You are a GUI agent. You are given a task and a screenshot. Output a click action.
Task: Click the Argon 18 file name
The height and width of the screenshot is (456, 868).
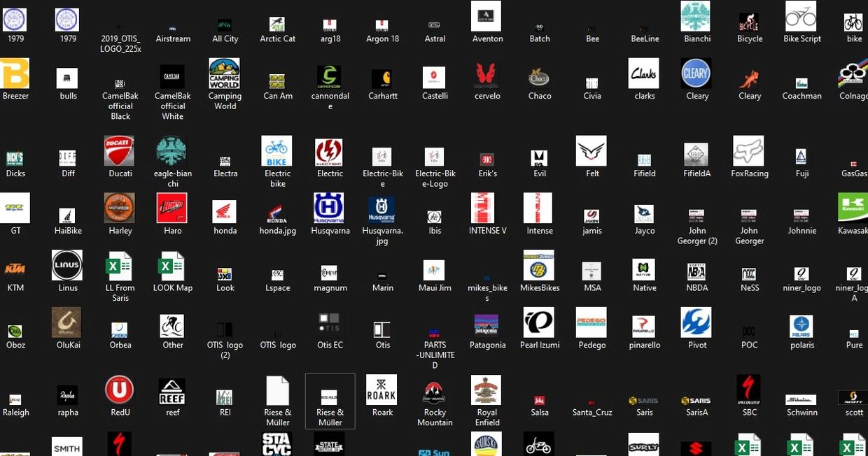click(x=383, y=39)
